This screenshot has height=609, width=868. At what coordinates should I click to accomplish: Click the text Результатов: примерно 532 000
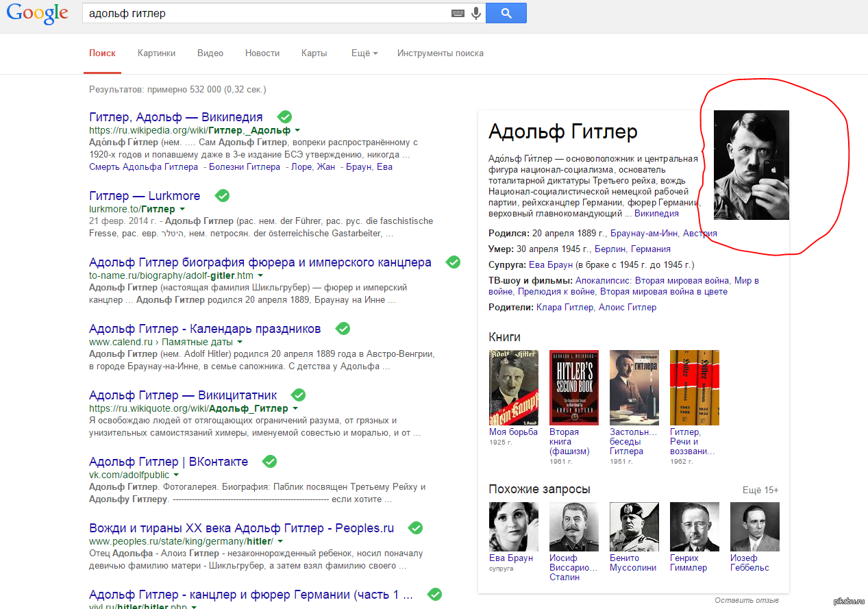pyautogui.click(x=156, y=90)
